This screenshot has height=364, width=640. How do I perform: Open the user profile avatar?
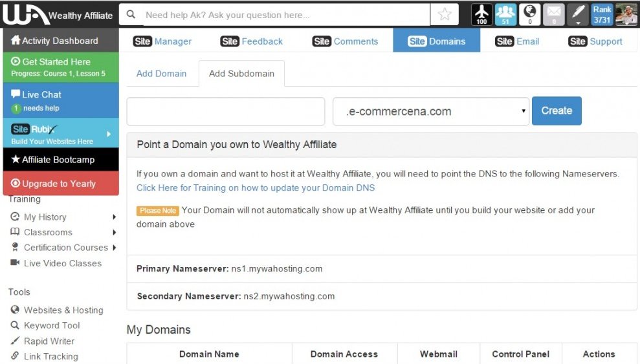pos(626,15)
